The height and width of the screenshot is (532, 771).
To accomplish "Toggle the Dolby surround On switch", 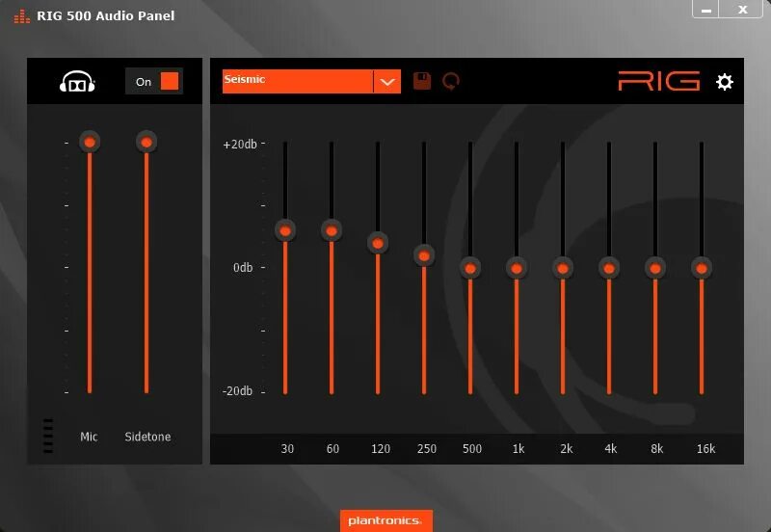I will tap(154, 81).
